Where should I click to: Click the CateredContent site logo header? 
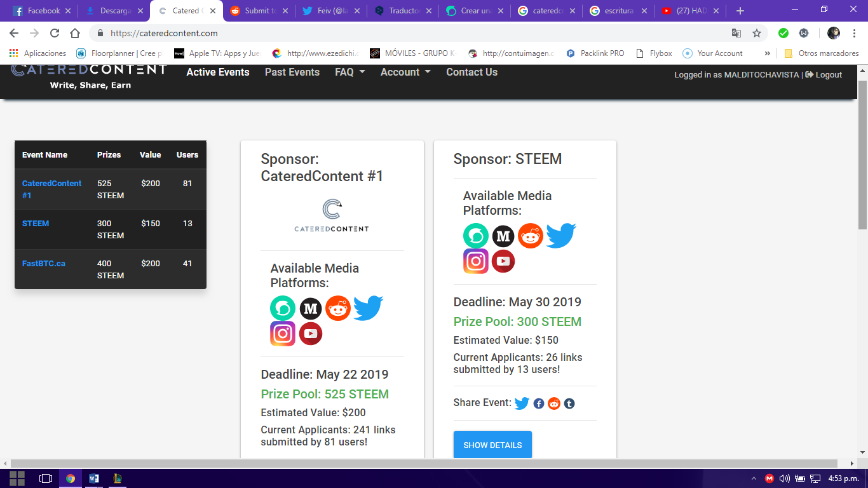[89, 75]
